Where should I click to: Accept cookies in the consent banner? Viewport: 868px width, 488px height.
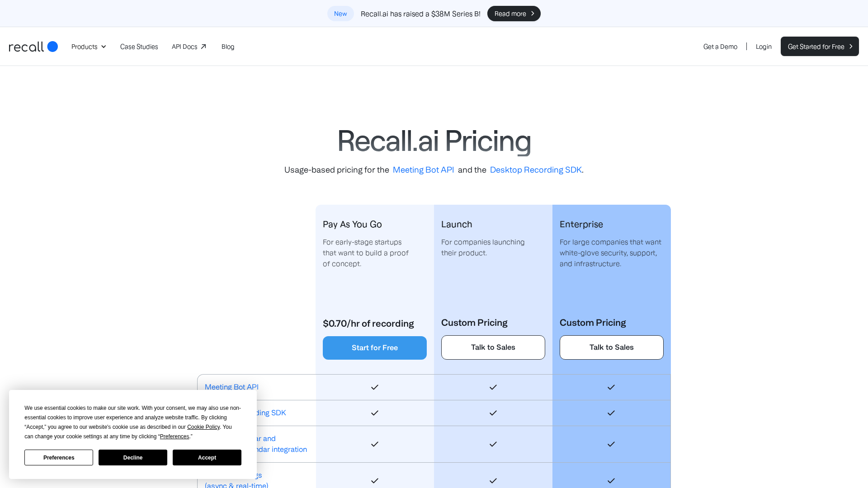point(207,457)
